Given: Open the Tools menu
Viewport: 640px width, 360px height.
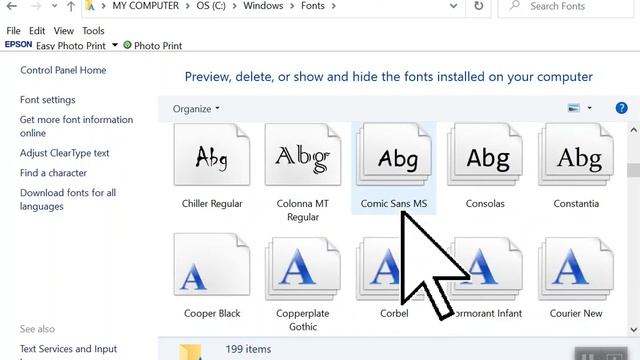Looking at the screenshot, I should [93, 31].
